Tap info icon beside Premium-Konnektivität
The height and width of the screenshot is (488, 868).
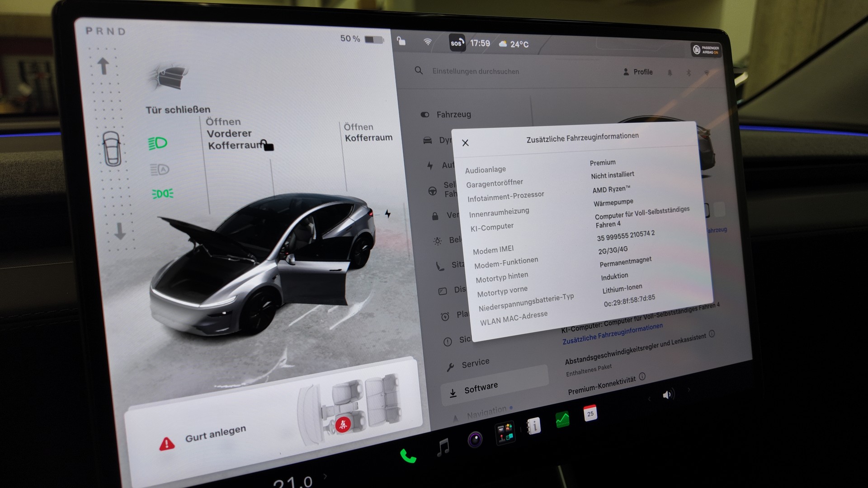click(642, 376)
